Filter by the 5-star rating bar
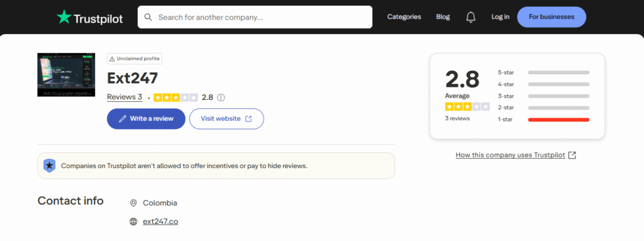644x241 pixels. tap(558, 72)
